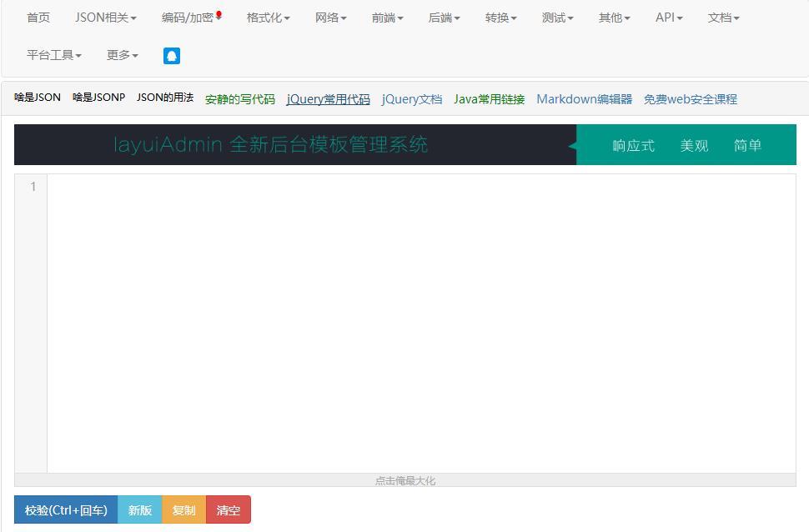
Task: Click the blue QQ penguin icon
Action: point(172,56)
